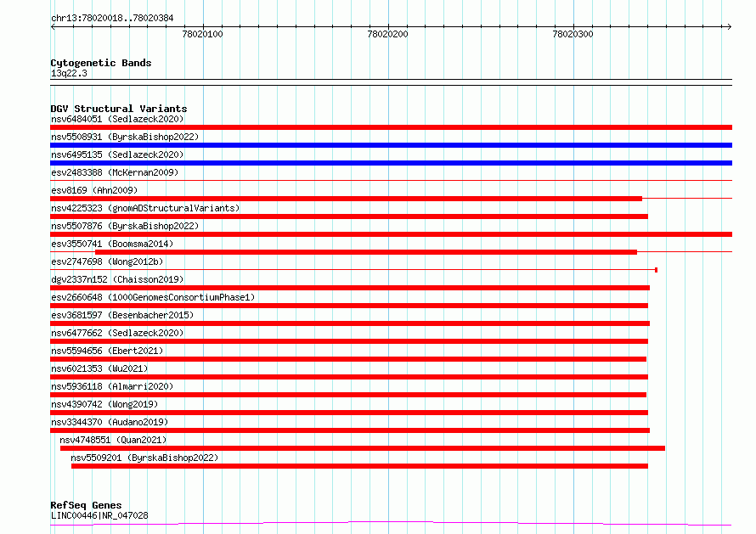Open nsv6477662 (Sedlazeck2020) label

[x=117, y=333]
